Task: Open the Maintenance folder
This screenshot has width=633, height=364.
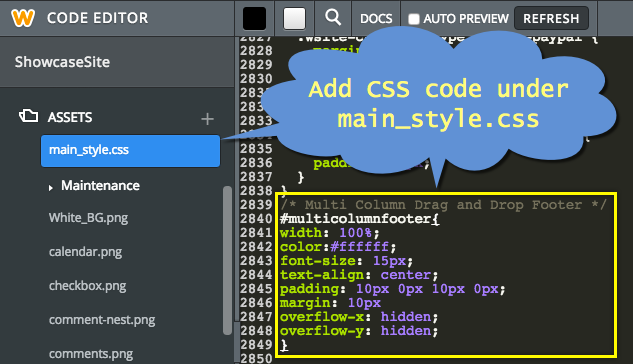Action: [x=100, y=186]
